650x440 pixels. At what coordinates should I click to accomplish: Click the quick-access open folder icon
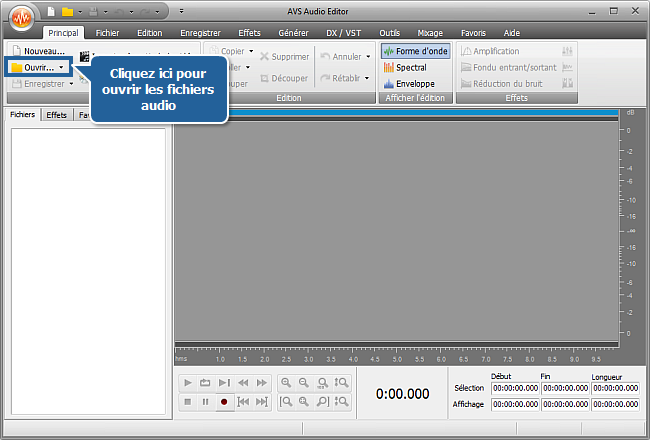pyautogui.click(x=67, y=12)
